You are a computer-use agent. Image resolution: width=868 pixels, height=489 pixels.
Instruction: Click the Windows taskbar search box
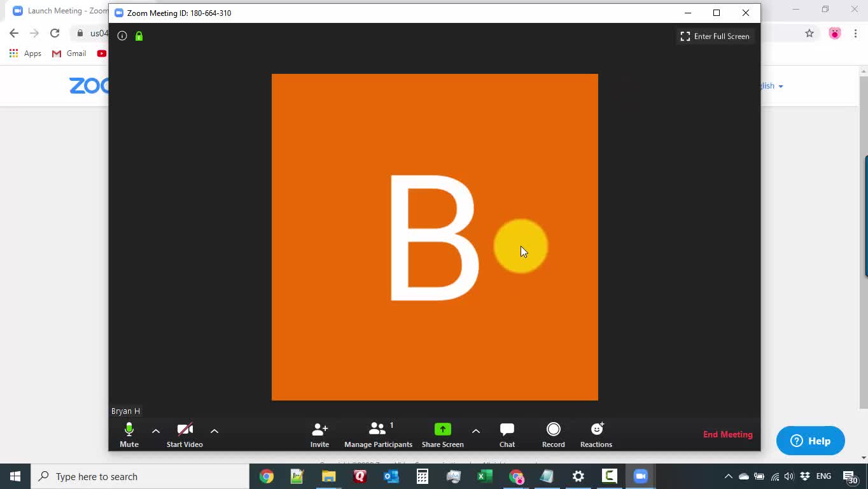coord(140,476)
